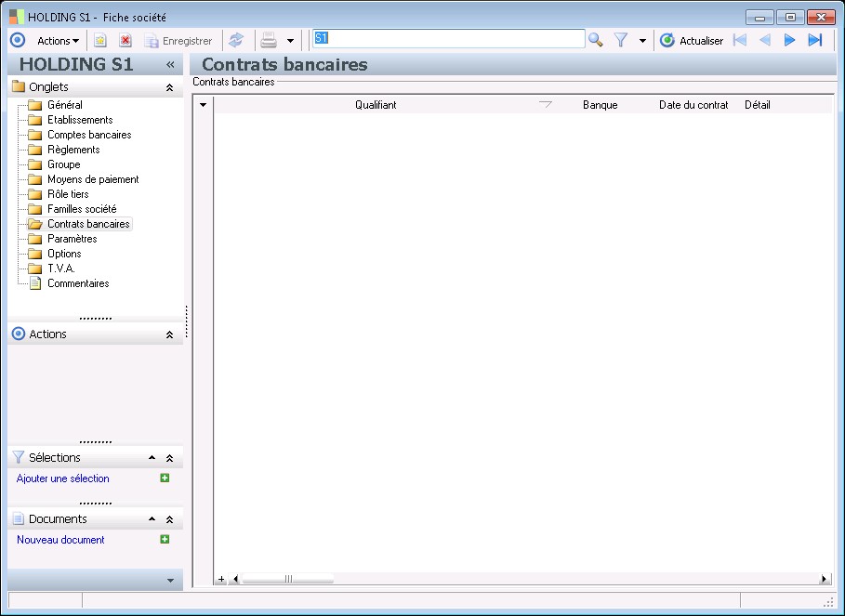Collapse the Onglets panel section
Image resolution: width=845 pixels, height=616 pixels.
tap(169, 87)
